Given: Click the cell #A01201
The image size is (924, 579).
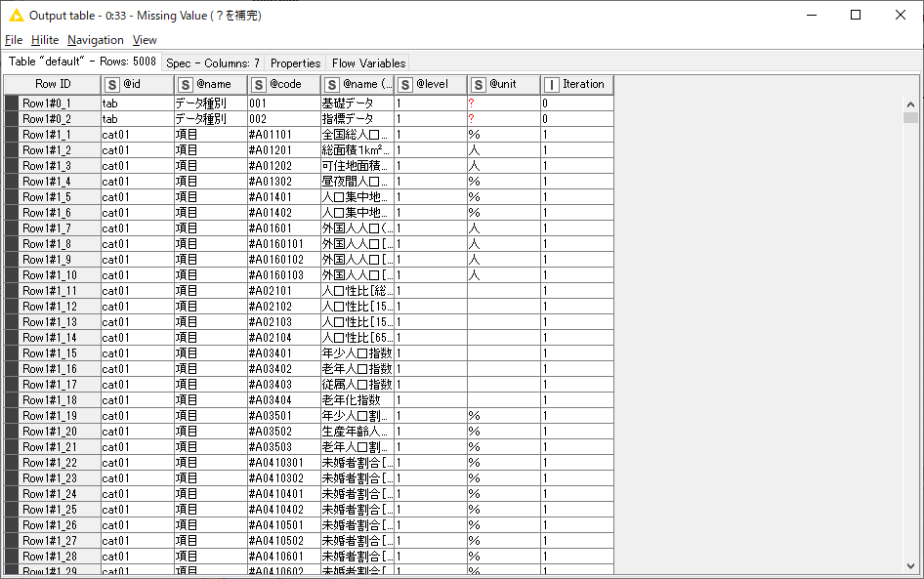Looking at the screenshot, I should point(284,150).
